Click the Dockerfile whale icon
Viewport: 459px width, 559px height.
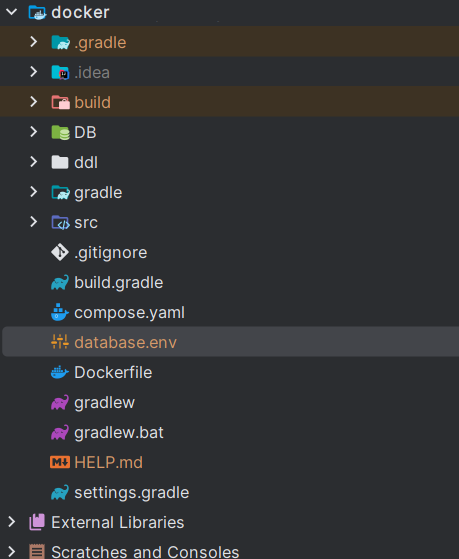(60, 372)
